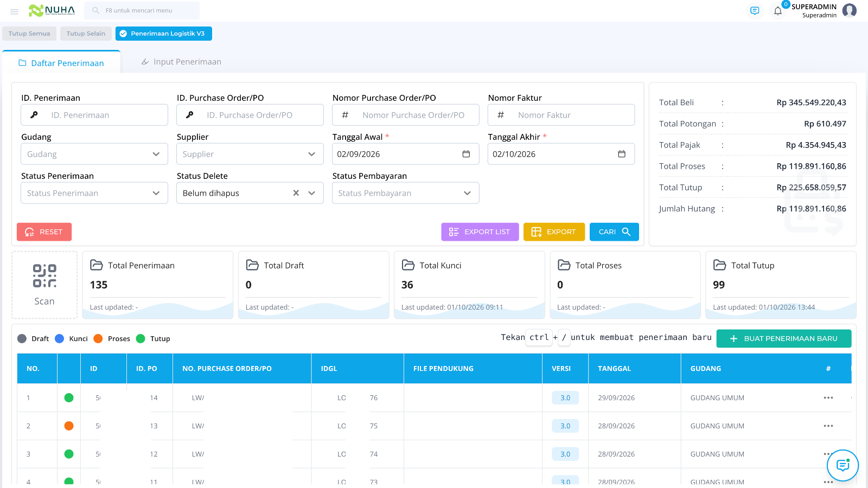Open the Status Penerimaan dropdown
Screen dimensions: 868x488
coord(94,193)
